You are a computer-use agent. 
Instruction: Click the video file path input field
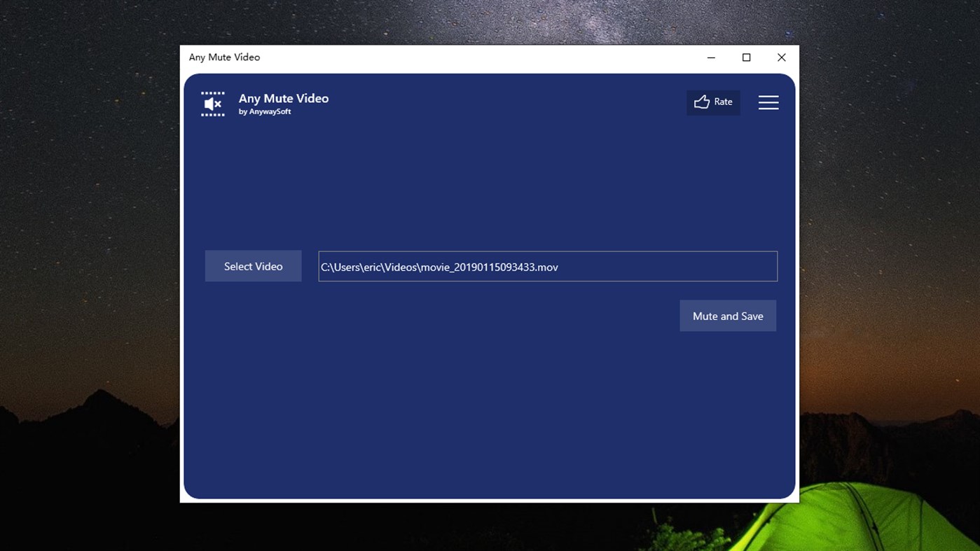pos(548,266)
